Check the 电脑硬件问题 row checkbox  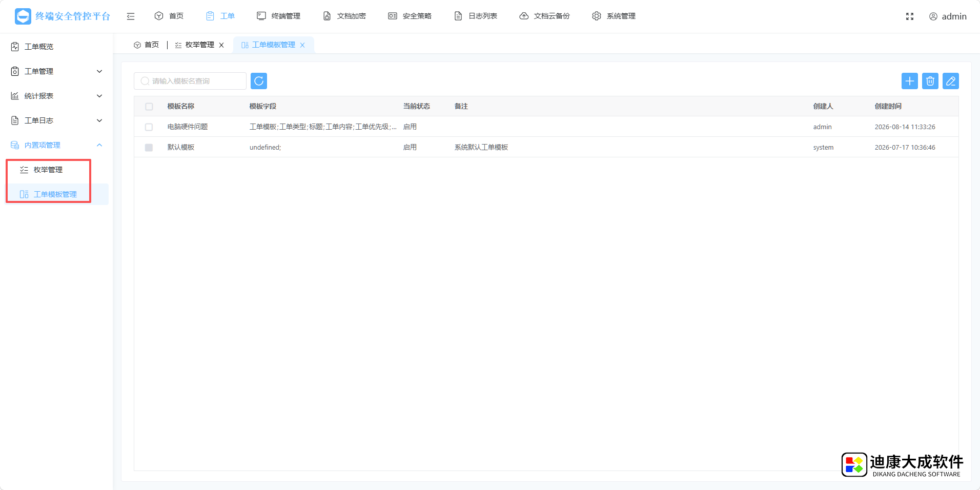149,127
